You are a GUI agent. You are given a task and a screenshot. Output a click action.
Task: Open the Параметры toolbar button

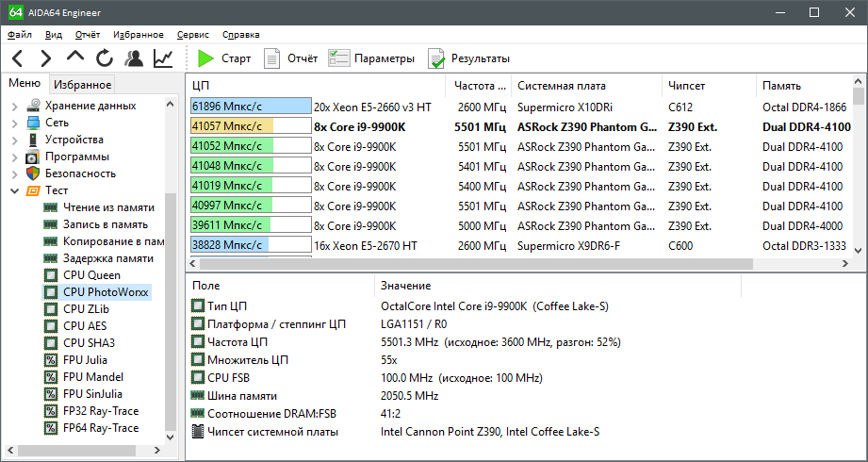[371, 58]
